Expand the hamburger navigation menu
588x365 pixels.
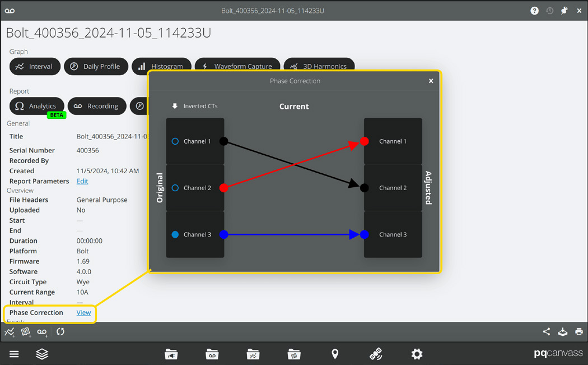(x=14, y=354)
